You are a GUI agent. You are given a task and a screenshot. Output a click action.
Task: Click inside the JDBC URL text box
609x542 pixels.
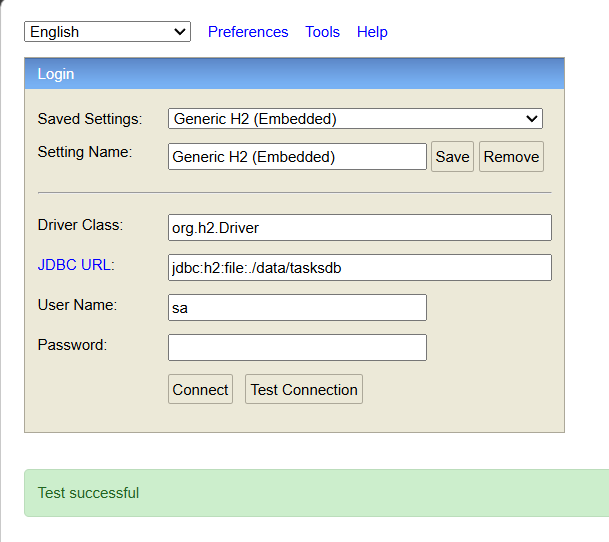click(x=359, y=268)
